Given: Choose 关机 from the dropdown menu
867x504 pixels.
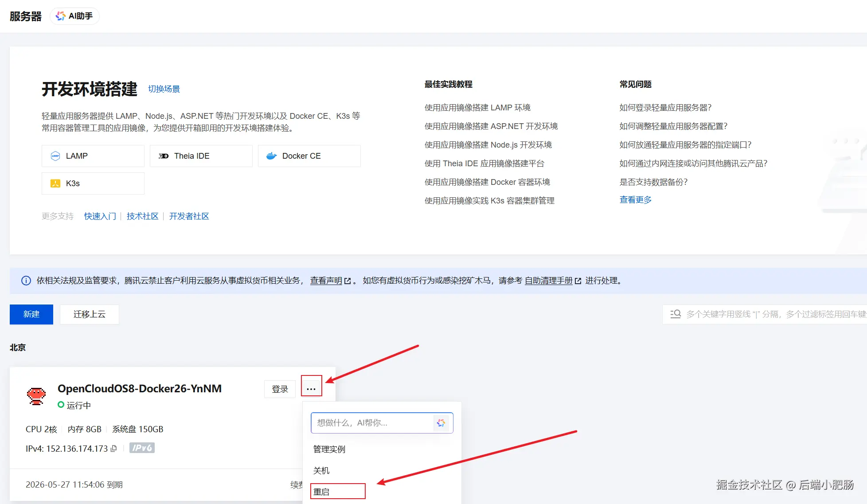Looking at the screenshot, I should [321, 470].
